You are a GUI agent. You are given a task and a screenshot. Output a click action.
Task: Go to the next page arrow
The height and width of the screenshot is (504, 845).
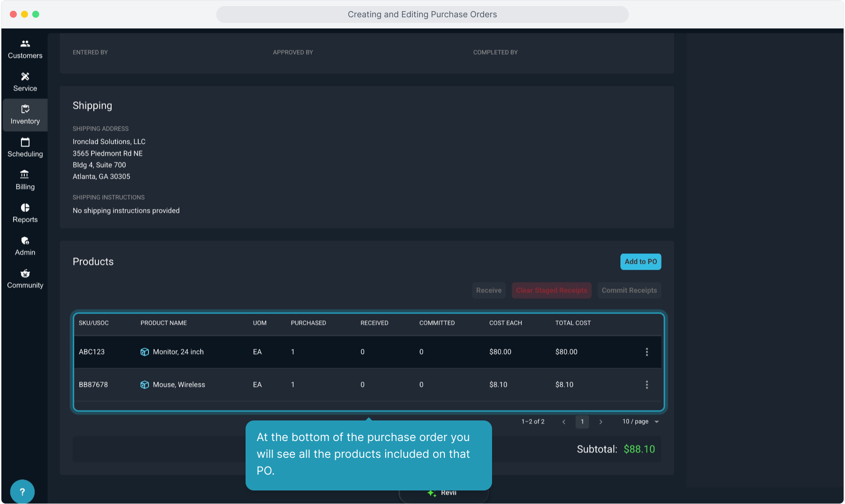(601, 421)
